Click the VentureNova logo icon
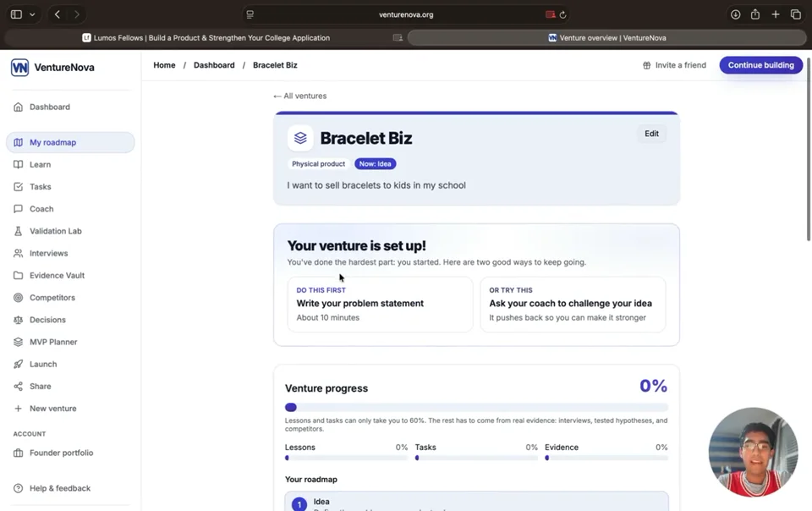The image size is (812, 511). pyautogui.click(x=19, y=68)
